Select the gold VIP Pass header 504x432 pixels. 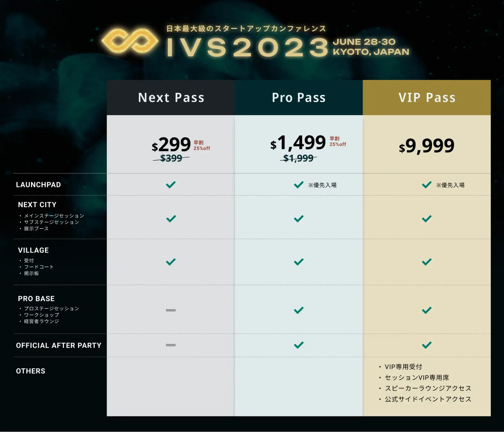click(x=427, y=98)
